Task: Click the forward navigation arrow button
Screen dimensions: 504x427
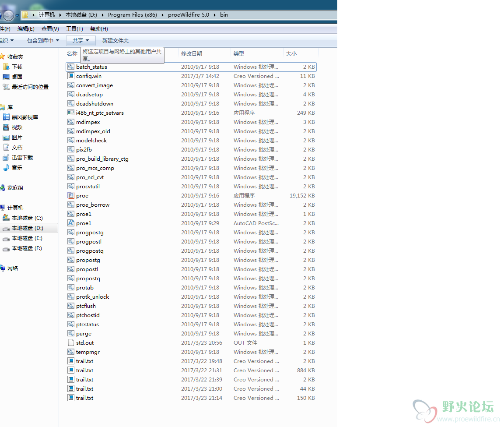Action: [x=9, y=15]
